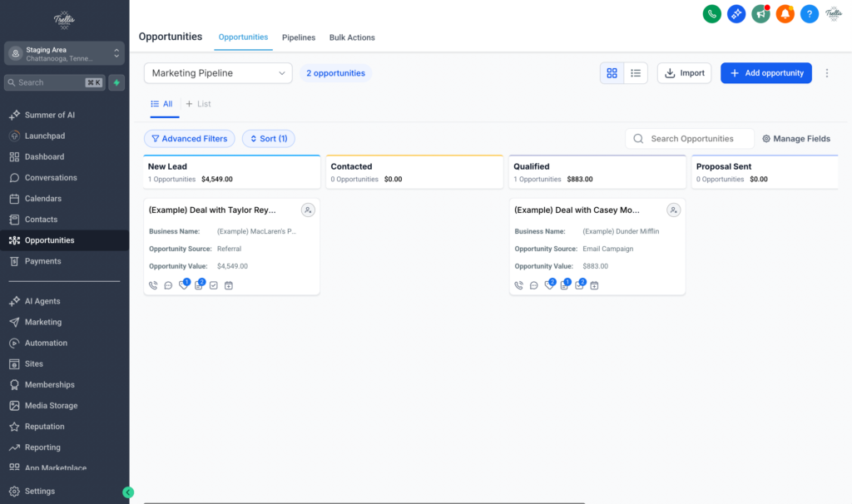Click the calendar icon on Taylor Rey's card
The image size is (852, 504).
[228, 285]
